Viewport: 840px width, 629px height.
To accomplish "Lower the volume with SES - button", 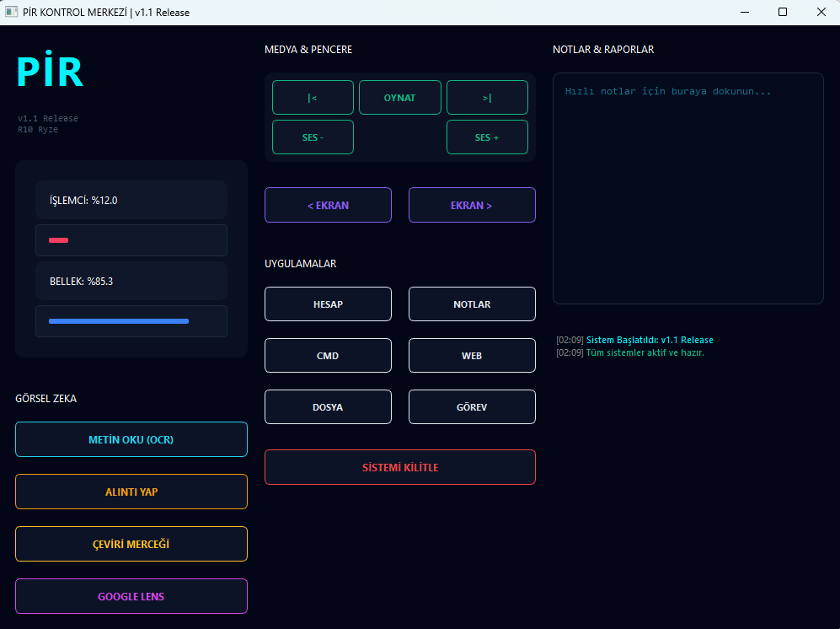I will point(313,137).
